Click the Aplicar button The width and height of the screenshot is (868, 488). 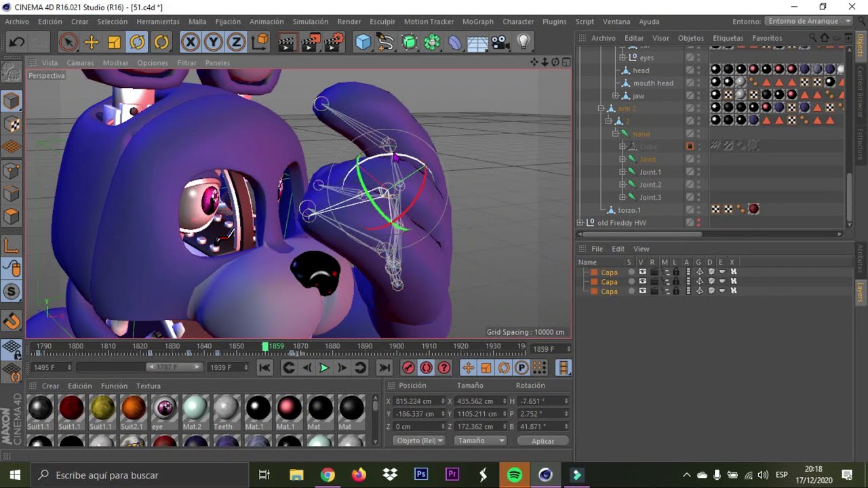pos(542,441)
